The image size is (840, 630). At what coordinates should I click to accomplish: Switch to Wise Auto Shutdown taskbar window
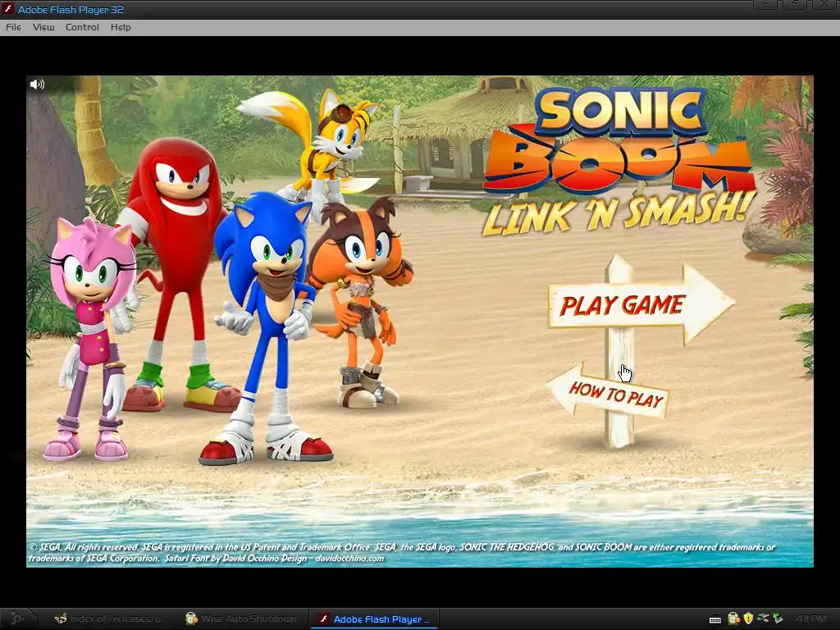pyautogui.click(x=240, y=619)
